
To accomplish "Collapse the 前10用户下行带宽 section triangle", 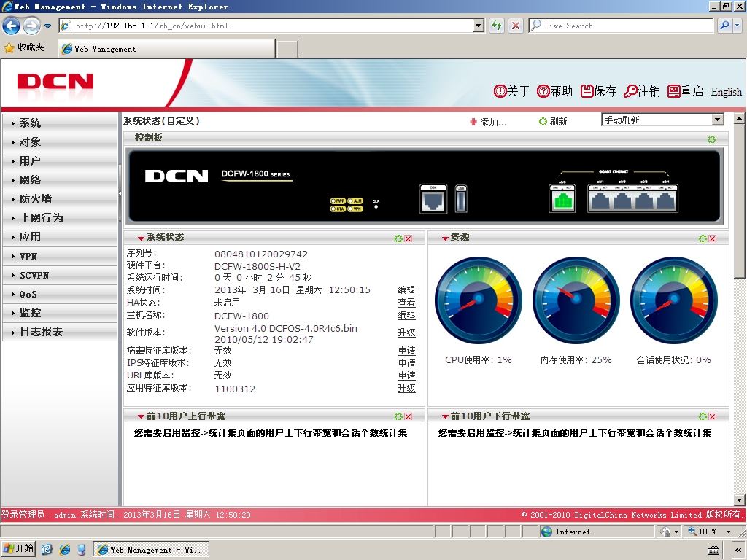I will pos(445,416).
